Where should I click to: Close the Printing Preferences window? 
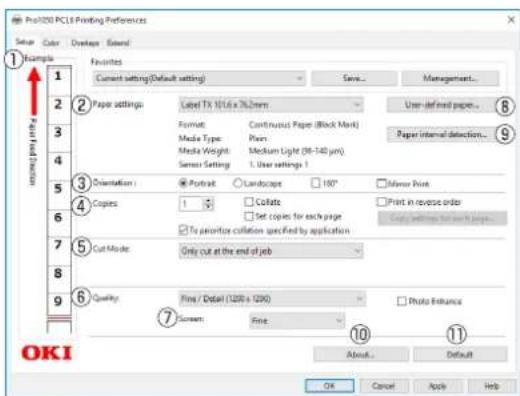coord(511,20)
